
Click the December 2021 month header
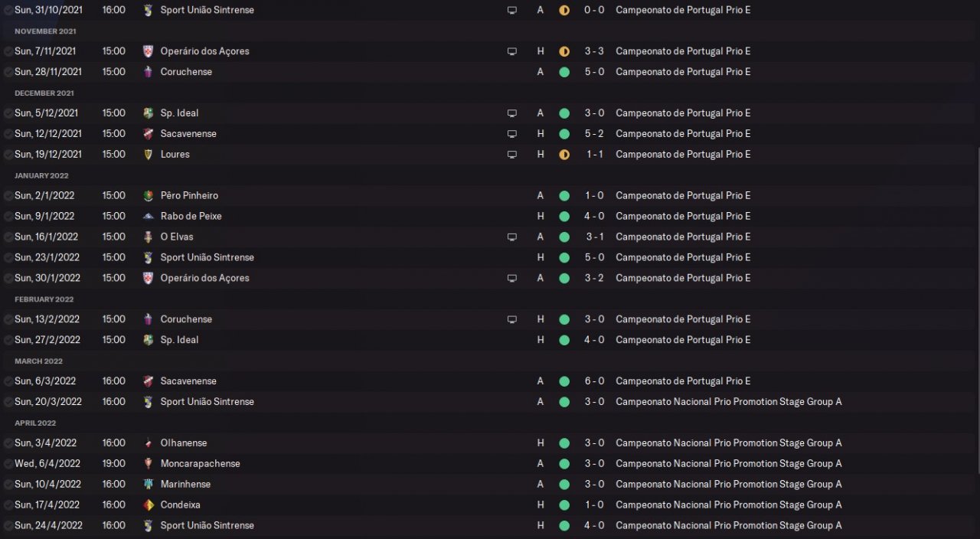click(x=44, y=93)
